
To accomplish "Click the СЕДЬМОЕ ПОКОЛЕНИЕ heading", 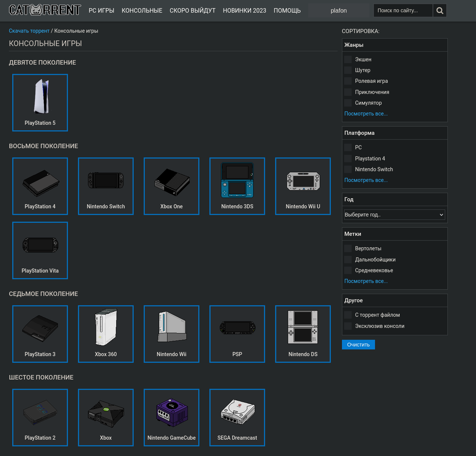I will 43,294.
